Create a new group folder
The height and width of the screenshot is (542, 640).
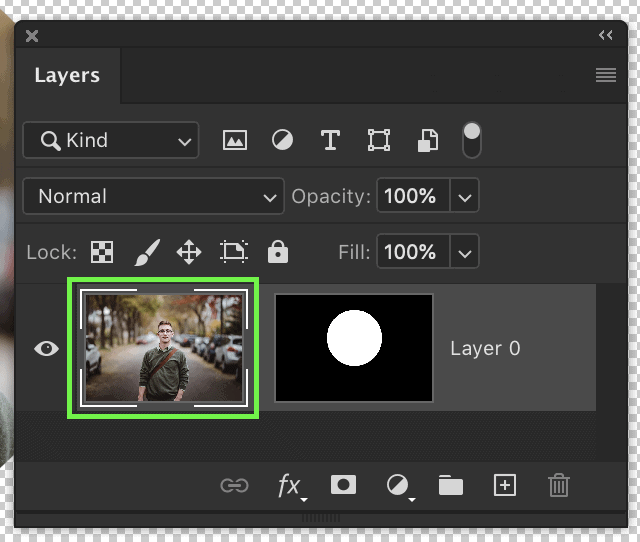click(x=451, y=485)
